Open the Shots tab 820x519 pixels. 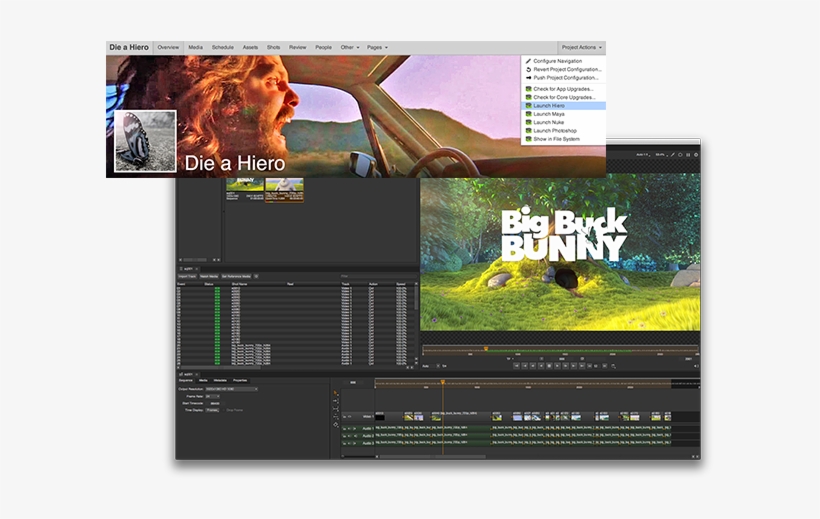[x=273, y=47]
